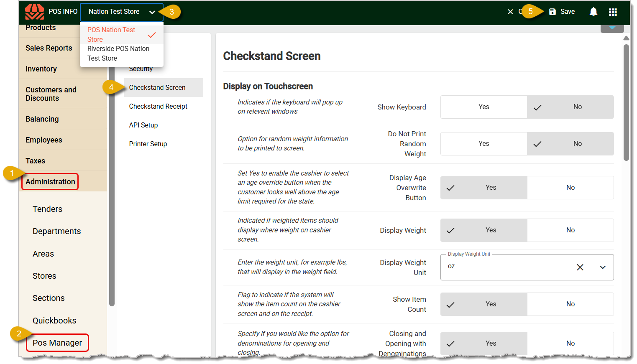
Task: Set Show Keyboard to Yes
Action: [484, 107]
